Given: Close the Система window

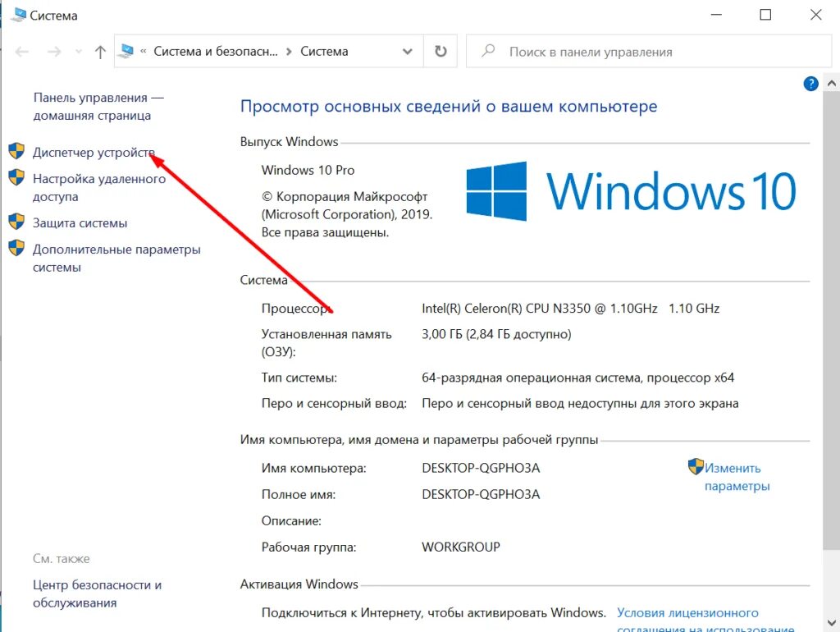Looking at the screenshot, I should pyautogui.click(x=816, y=15).
